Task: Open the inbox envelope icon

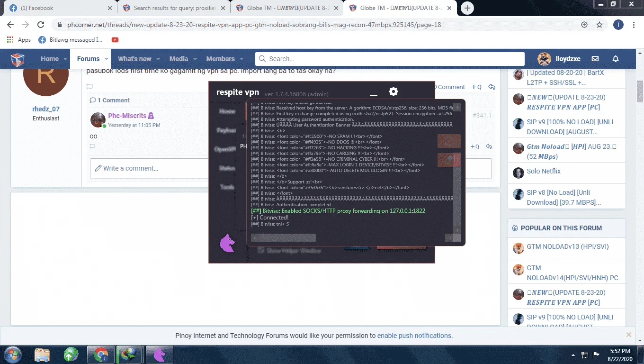Action: coord(595,59)
